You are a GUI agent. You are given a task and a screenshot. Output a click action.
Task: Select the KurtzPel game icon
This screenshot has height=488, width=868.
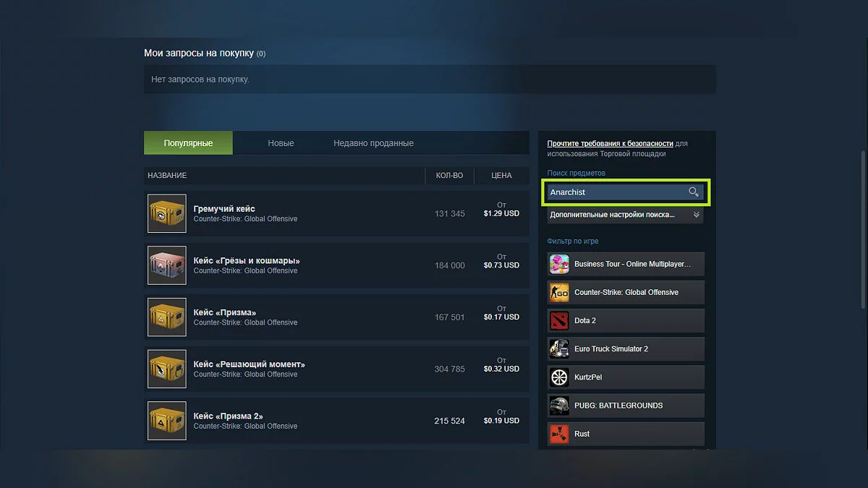click(559, 377)
